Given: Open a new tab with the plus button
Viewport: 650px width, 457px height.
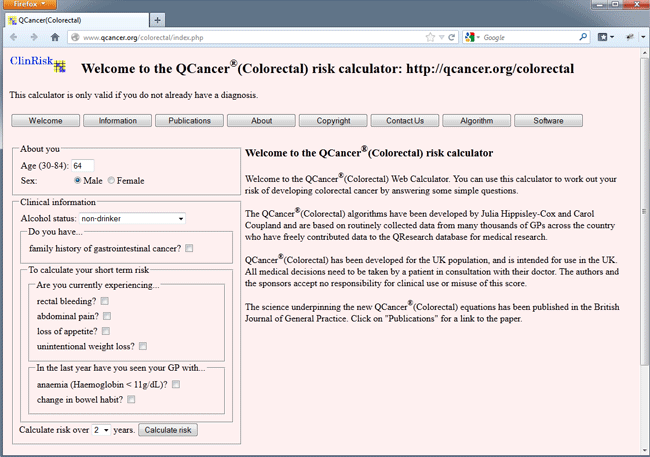Looking at the screenshot, I should (x=157, y=20).
